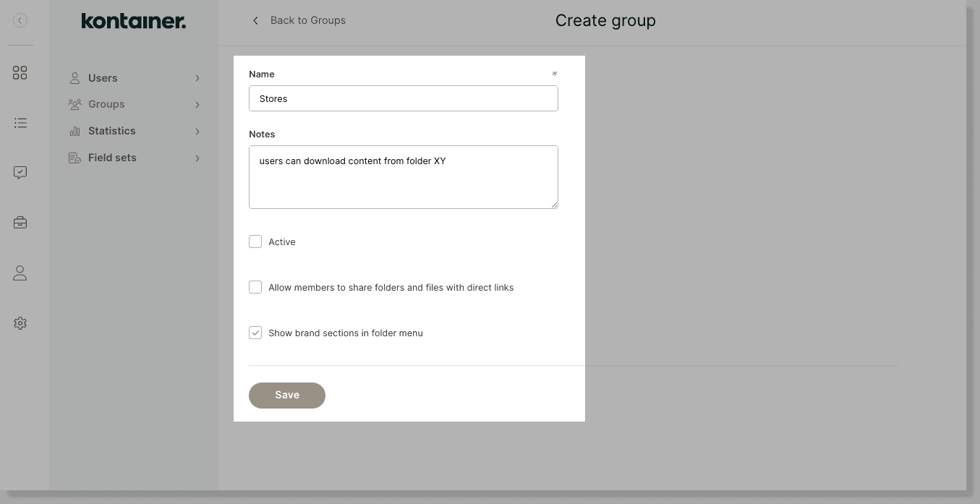Check allow members to share folders and files
Screen dimensions: 980x504
255,287
